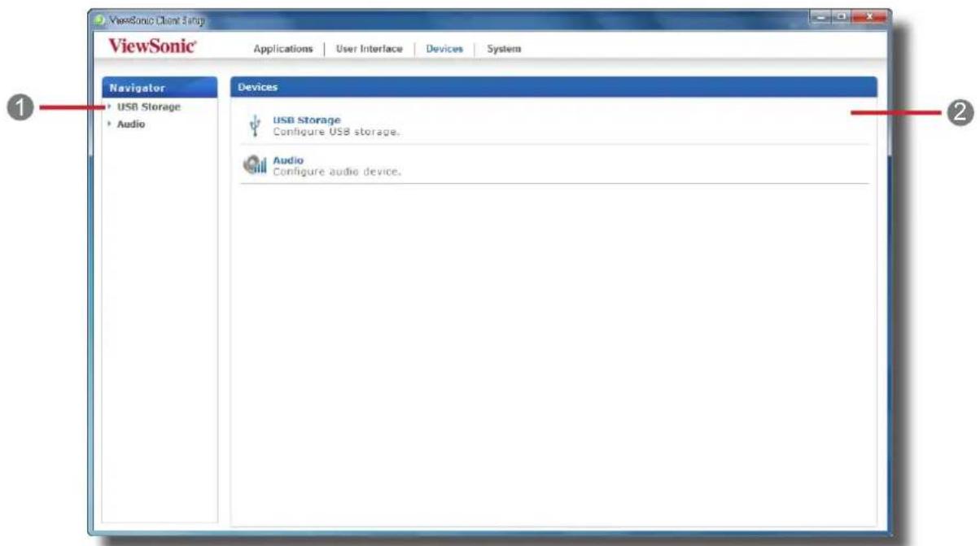Viewport: 980px width, 546px height.
Task: Go to the System tab
Action: tap(504, 49)
